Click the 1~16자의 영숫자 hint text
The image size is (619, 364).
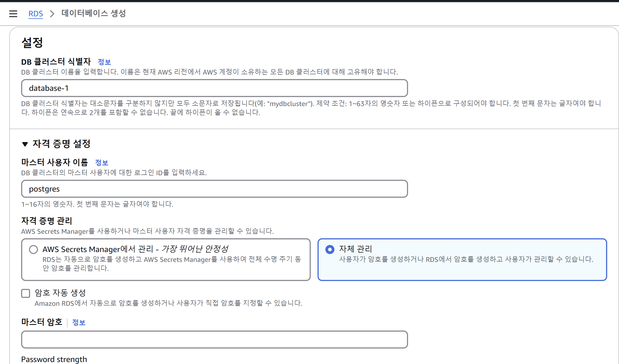click(x=97, y=204)
